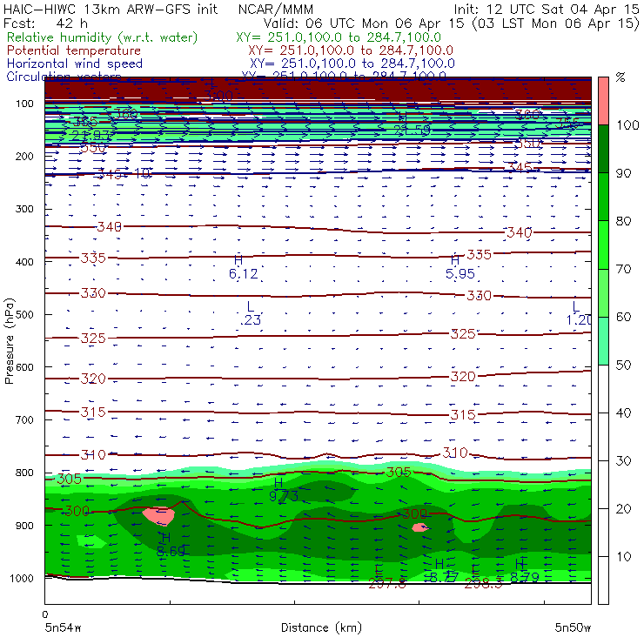644x644 pixels.
Task: Click the 'H 6.12' wind maximum label
Action: pyautogui.click(x=243, y=267)
